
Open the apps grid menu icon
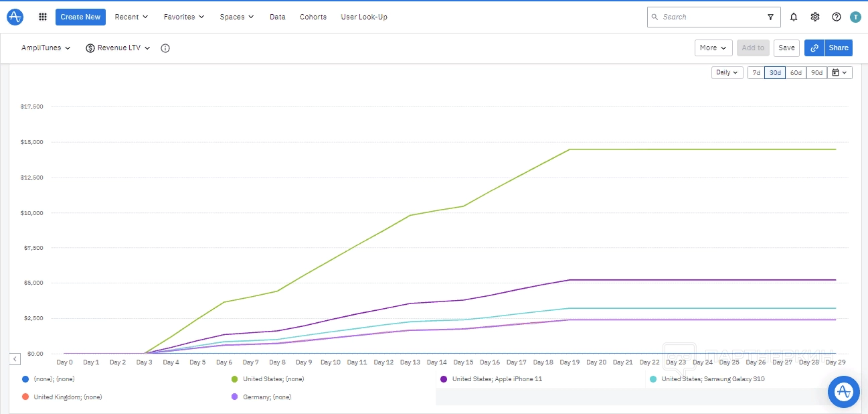point(43,17)
